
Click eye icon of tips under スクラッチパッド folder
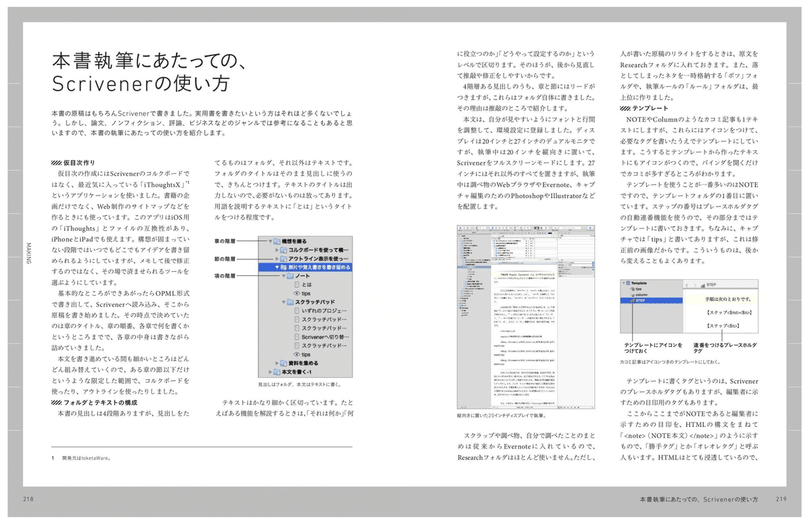click(x=297, y=355)
